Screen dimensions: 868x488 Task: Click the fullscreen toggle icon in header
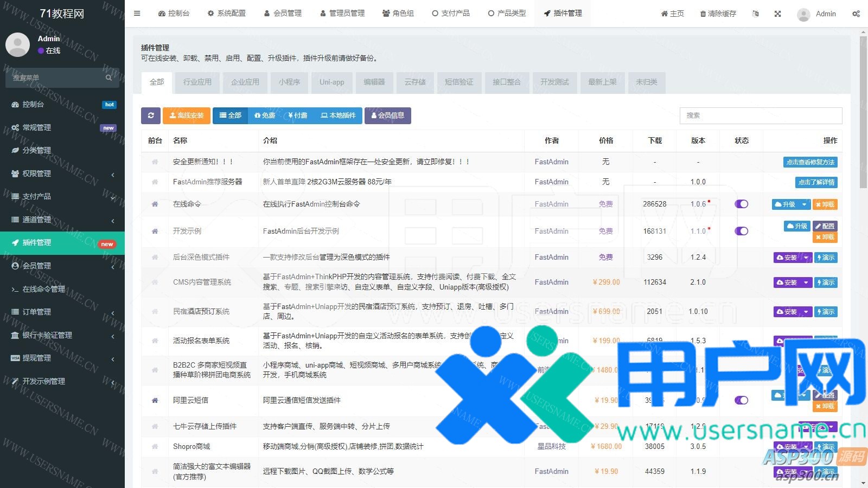[x=777, y=14]
